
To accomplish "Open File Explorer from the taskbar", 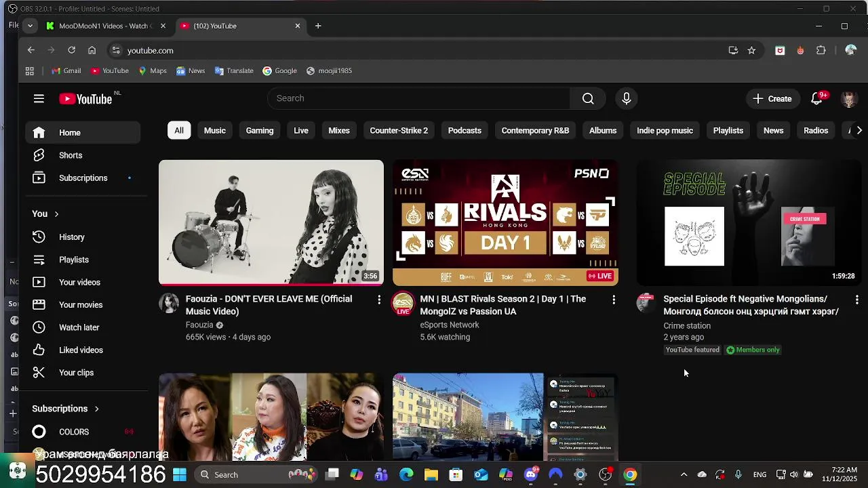I will (431, 474).
